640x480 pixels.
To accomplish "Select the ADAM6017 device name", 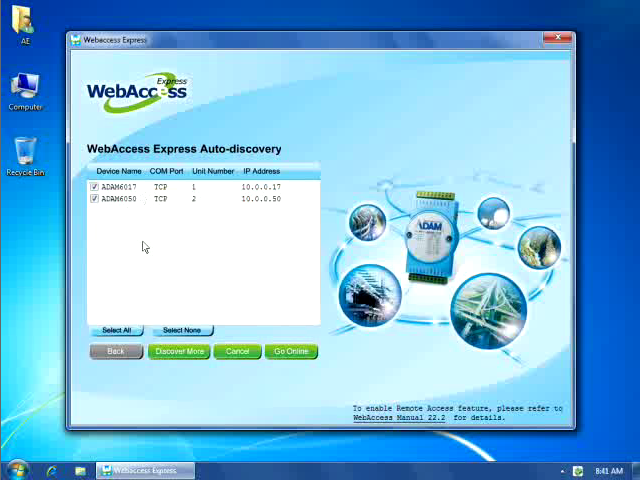I will [119, 187].
